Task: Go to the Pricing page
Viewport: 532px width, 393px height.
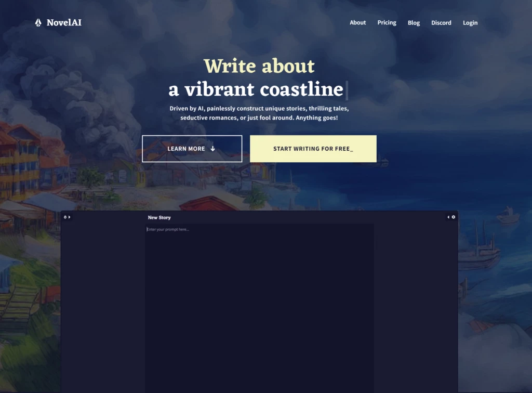Action: click(387, 23)
